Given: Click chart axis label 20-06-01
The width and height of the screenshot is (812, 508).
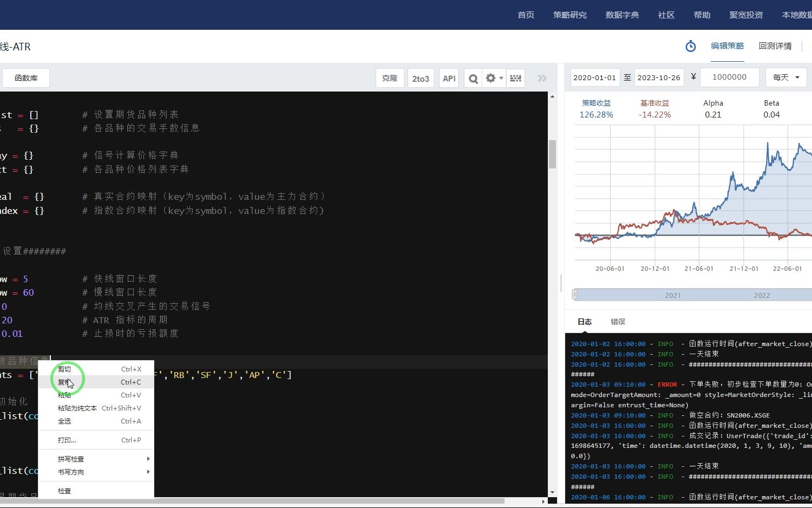Looking at the screenshot, I should (x=610, y=269).
